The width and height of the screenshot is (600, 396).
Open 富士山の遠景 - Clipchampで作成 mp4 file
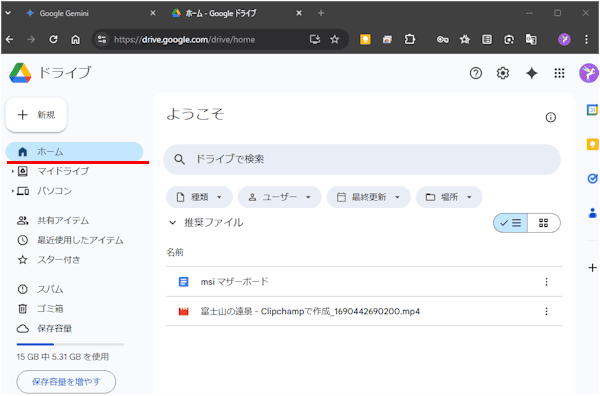(364, 311)
